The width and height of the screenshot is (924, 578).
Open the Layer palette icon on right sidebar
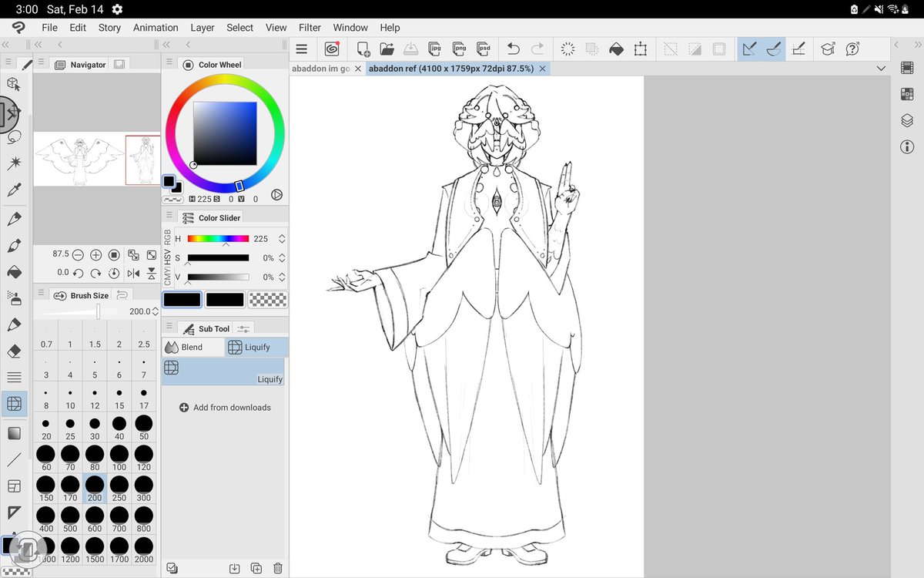click(906, 120)
